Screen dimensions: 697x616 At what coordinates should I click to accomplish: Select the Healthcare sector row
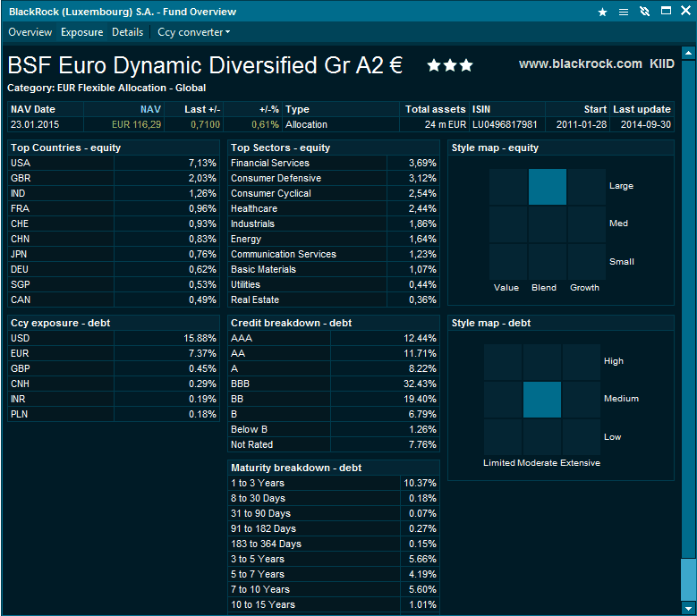coord(334,208)
